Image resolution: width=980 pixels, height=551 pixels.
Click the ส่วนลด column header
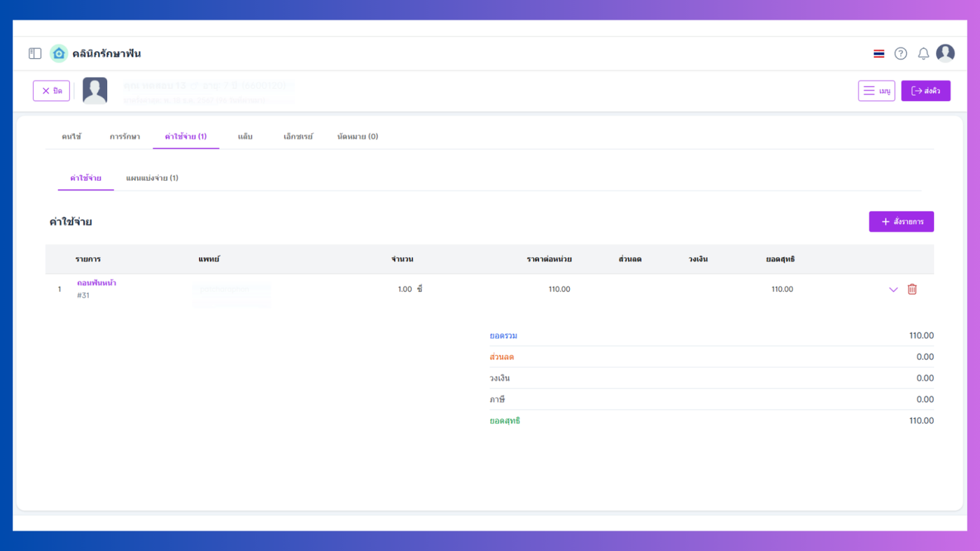coord(630,259)
